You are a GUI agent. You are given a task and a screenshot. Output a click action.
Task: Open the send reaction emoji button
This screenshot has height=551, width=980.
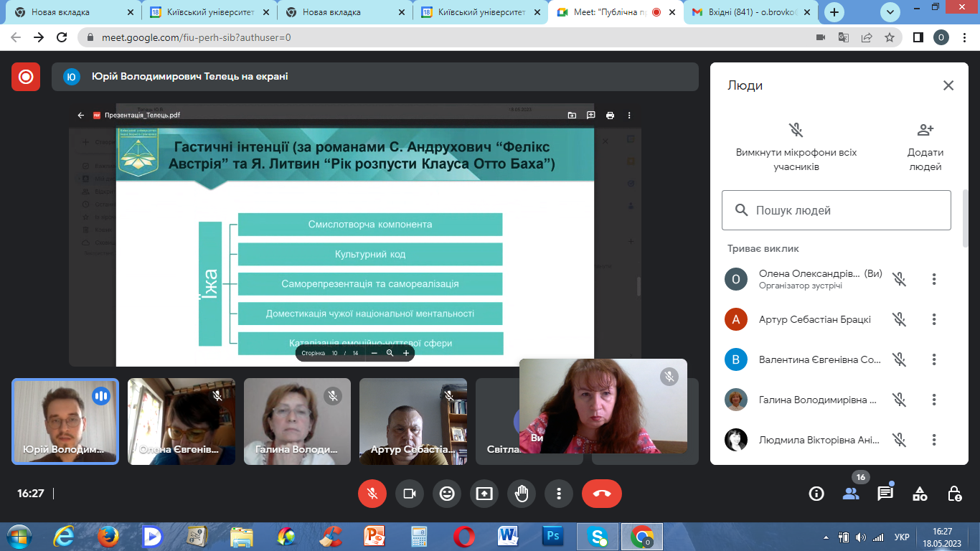tap(447, 494)
